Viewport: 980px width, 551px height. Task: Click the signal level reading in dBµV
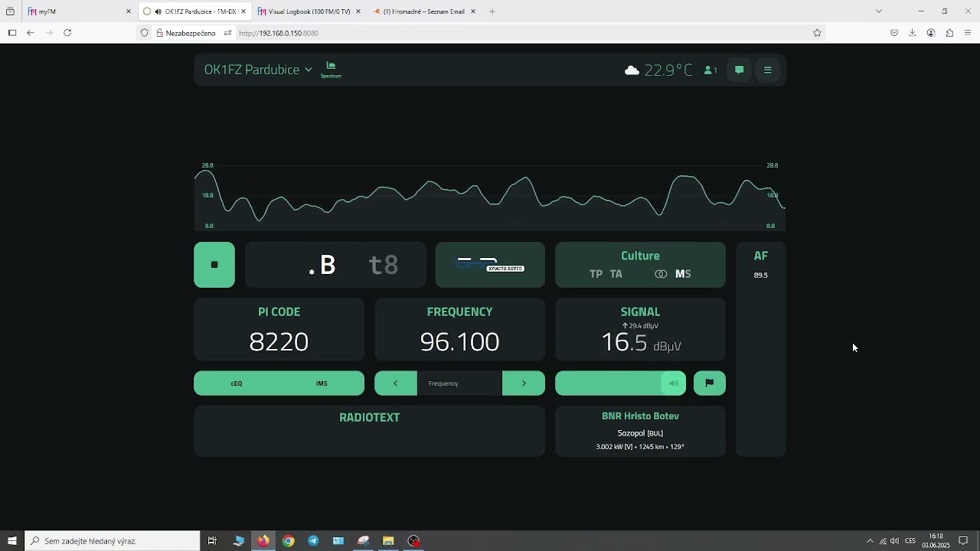641,342
